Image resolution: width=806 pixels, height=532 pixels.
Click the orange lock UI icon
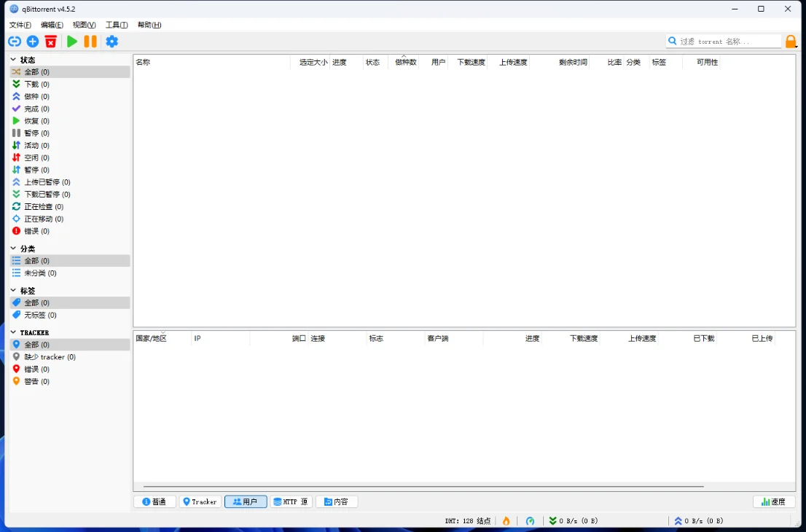(x=791, y=42)
